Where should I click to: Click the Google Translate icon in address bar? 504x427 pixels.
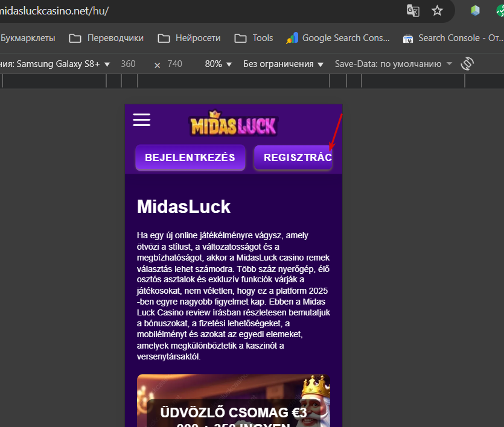coord(413,11)
